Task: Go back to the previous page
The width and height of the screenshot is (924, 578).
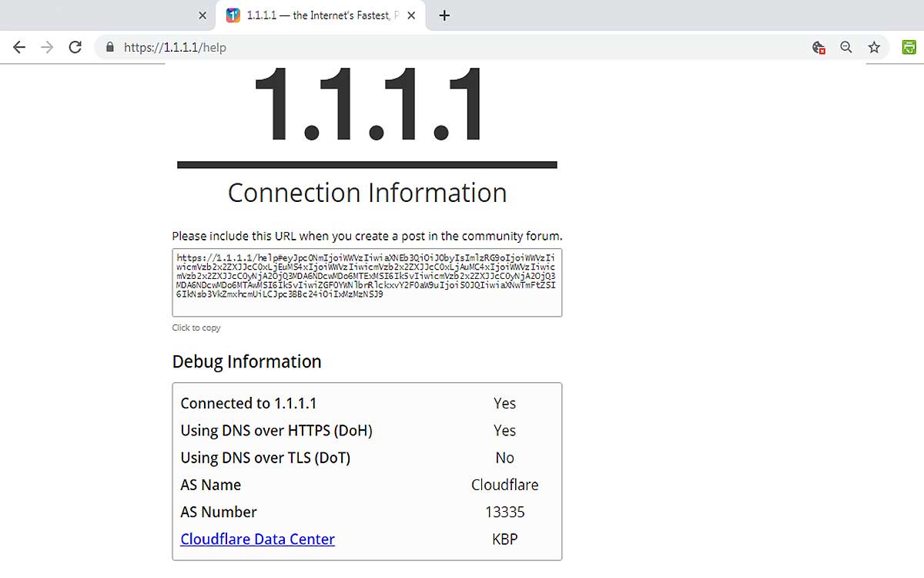Action: pyautogui.click(x=19, y=47)
